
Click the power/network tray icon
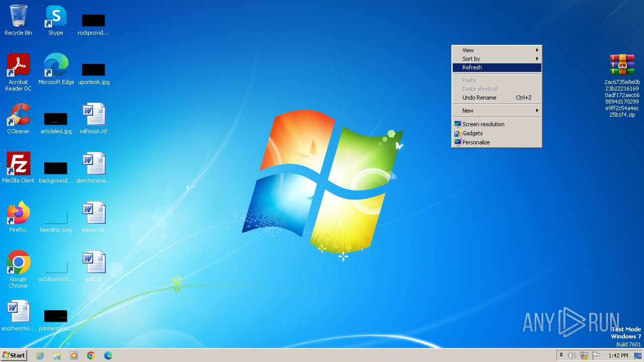coord(584,355)
